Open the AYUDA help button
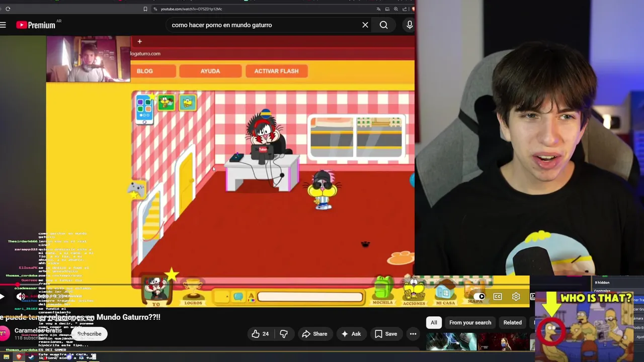 pyautogui.click(x=210, y=71)
